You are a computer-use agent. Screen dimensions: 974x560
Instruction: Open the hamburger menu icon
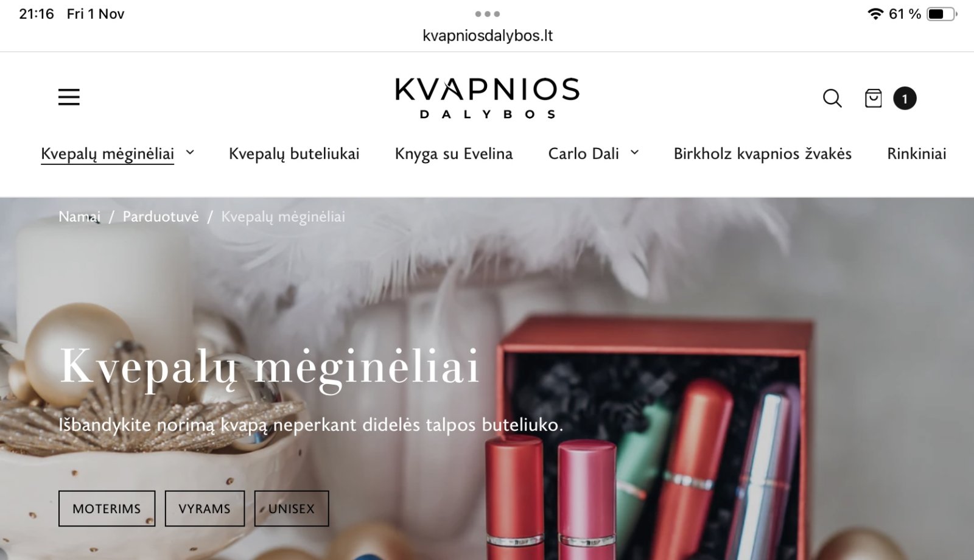(x=69, y=97)
